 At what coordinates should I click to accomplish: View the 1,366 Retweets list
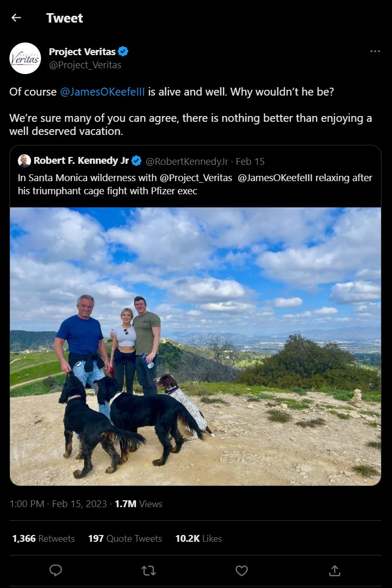tap(44, 539)
